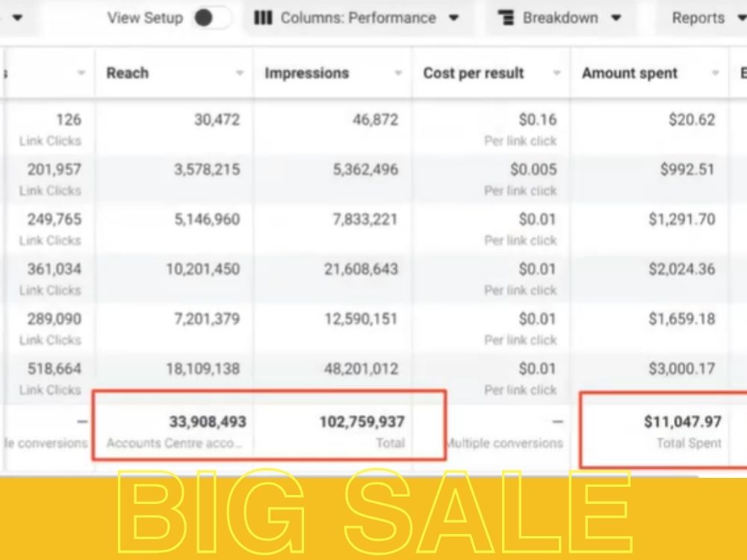Select amount spent $1,659.18

682,319
